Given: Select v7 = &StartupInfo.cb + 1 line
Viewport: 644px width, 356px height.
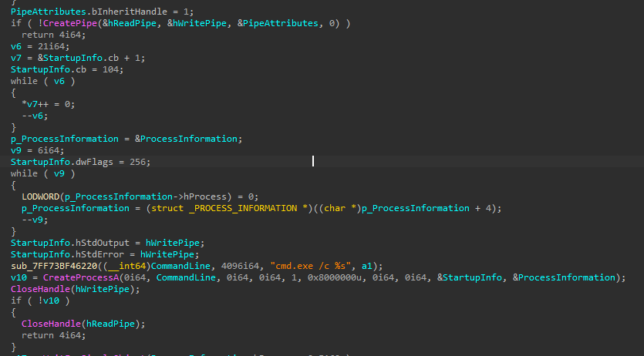Looking at the screenshot, I should 78,58.
